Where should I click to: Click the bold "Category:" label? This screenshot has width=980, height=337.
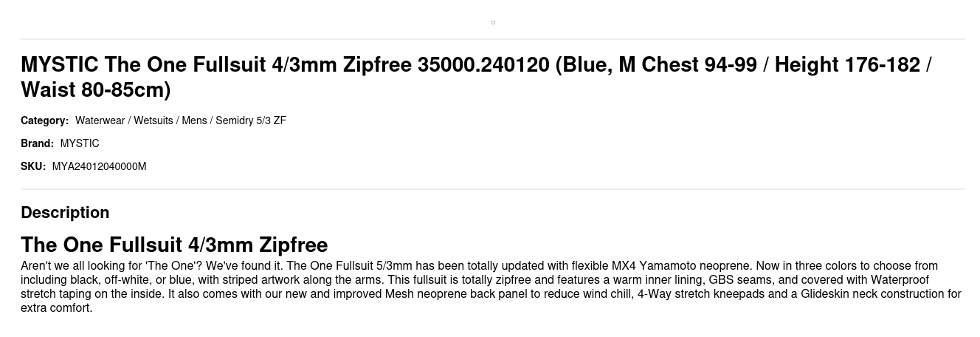click(x=44, y=120)
